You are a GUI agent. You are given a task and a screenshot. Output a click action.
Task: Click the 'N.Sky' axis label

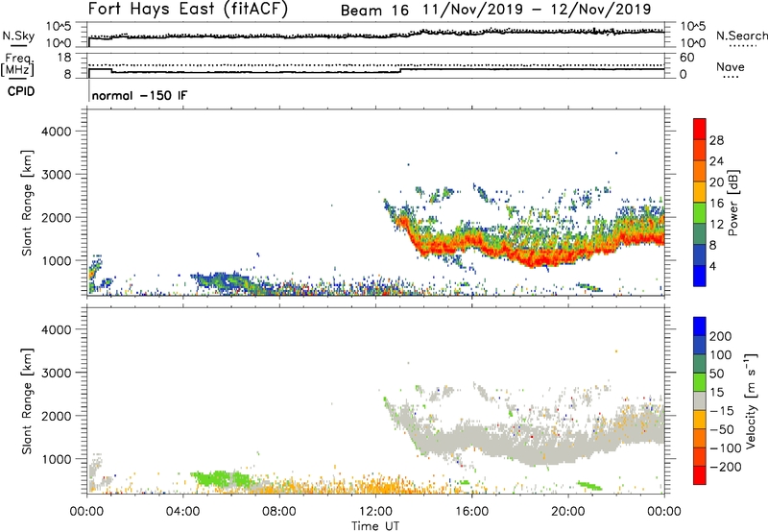[18, 36]
